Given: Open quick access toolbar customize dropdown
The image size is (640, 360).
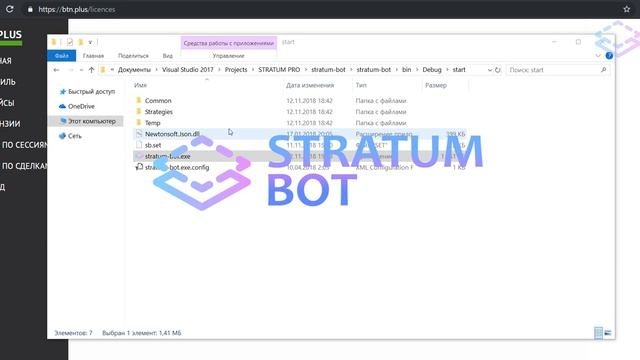Looking at the screenshot, I should click(90, 42).
